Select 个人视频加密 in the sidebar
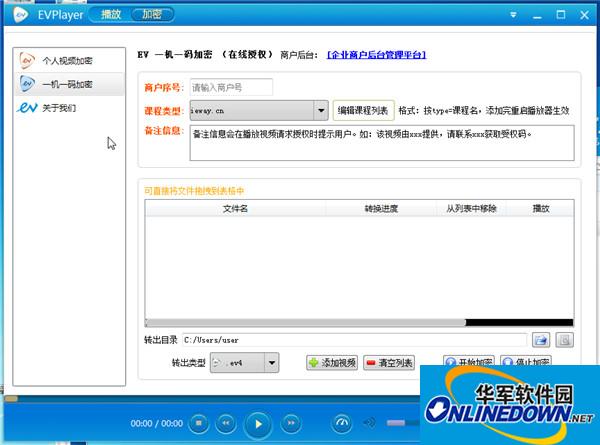 [69, 61]
